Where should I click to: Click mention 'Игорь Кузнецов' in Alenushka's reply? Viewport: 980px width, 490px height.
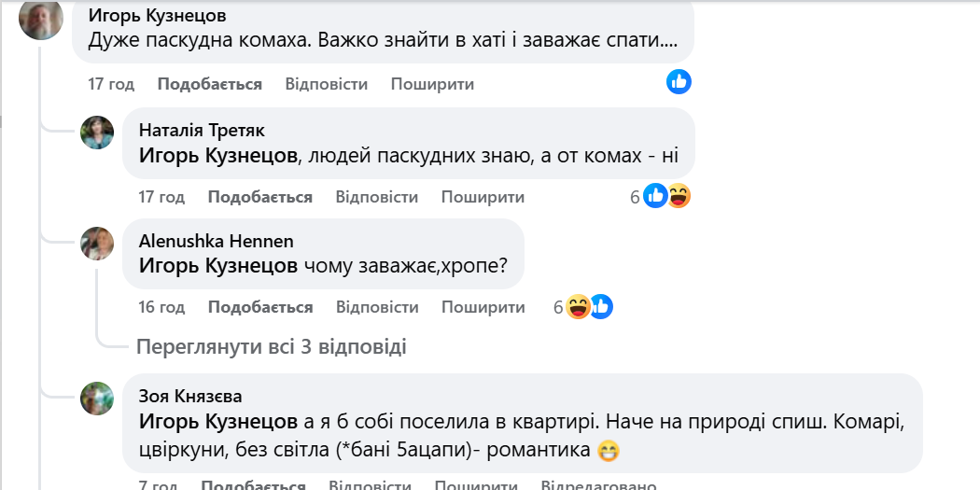[218, 266]
